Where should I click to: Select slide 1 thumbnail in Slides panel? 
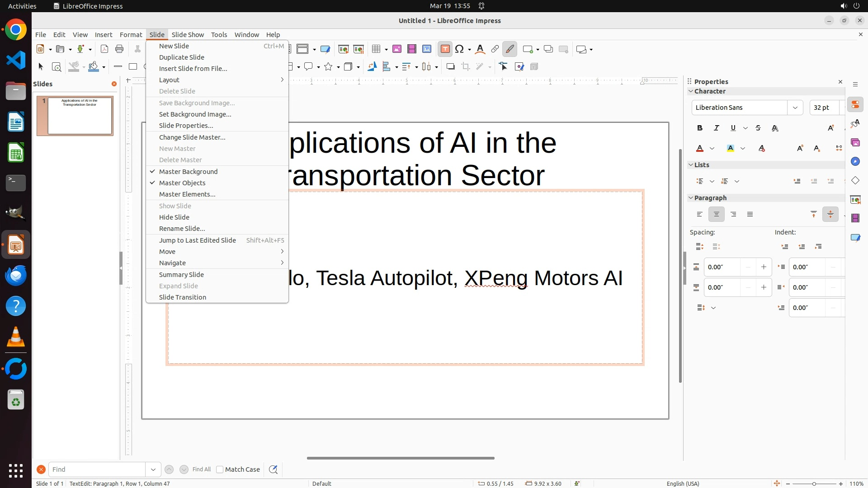pyautogui.click(x=80, y=116)
